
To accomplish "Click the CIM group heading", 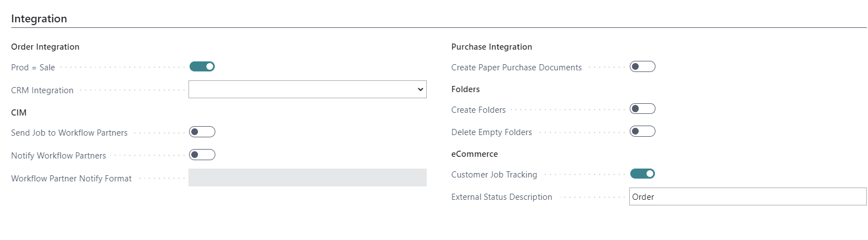I will (x=19, y=112).
